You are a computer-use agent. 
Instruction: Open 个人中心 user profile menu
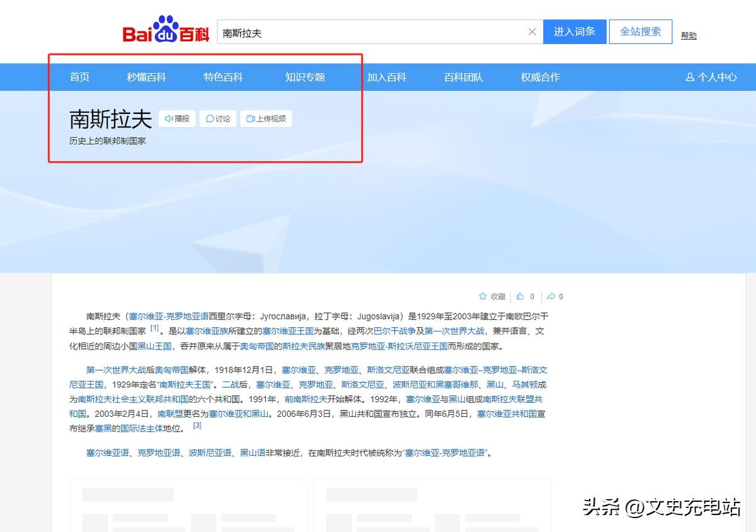point(711,77)
